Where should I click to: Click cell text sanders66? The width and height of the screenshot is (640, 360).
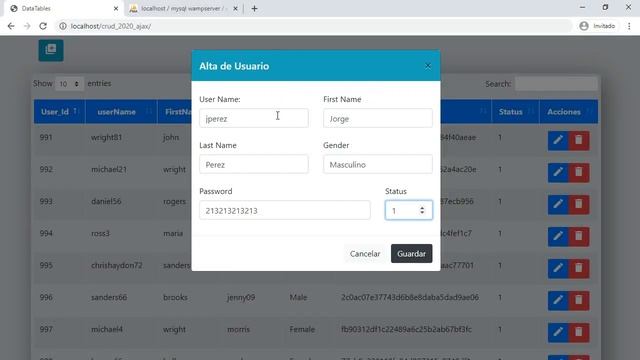pos(109,297)
